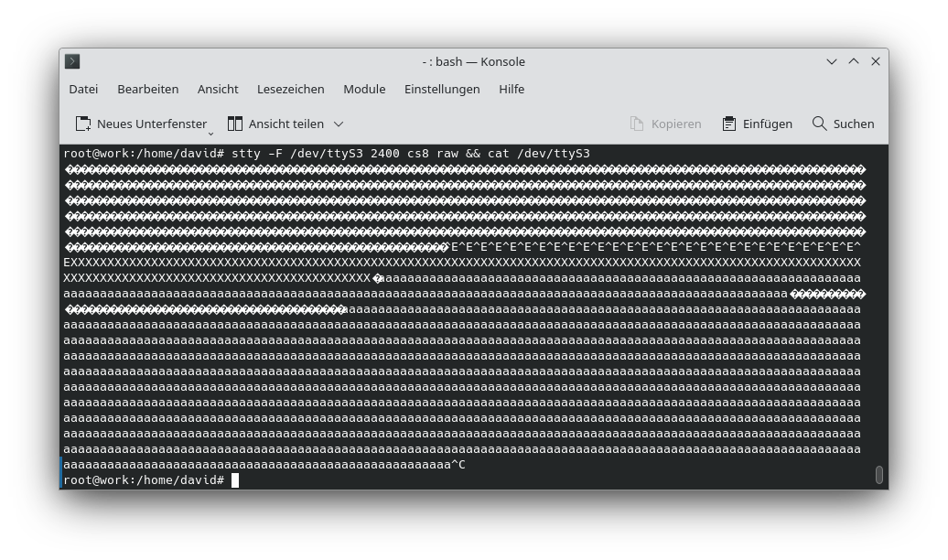Open the Lesezeichen menu

pos(290,89)
